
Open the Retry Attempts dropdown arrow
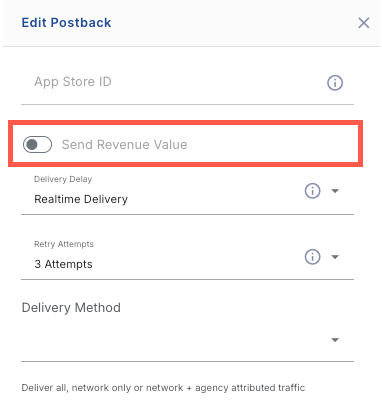click(x=335, y=257)
